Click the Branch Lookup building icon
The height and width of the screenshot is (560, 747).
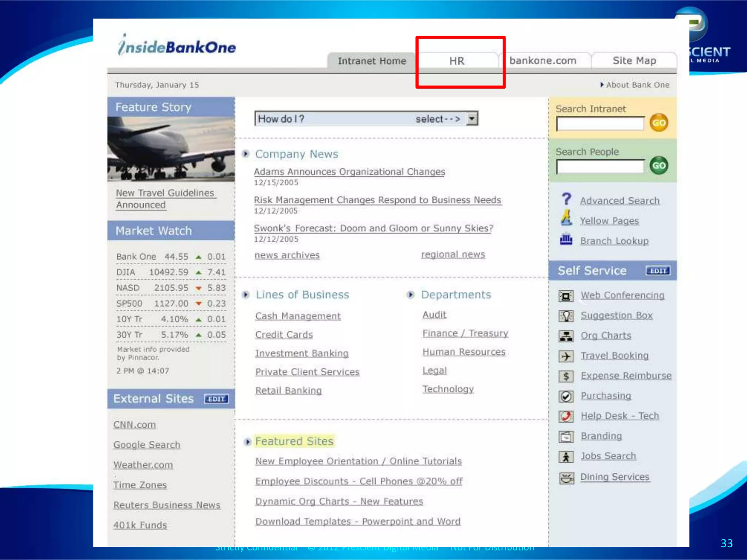coord(566,240)
